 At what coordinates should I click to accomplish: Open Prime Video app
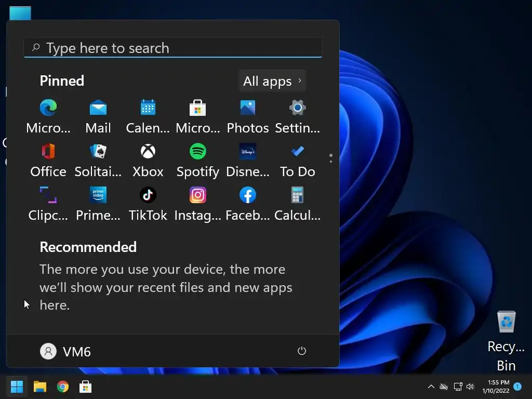click(x=98, y=204)
